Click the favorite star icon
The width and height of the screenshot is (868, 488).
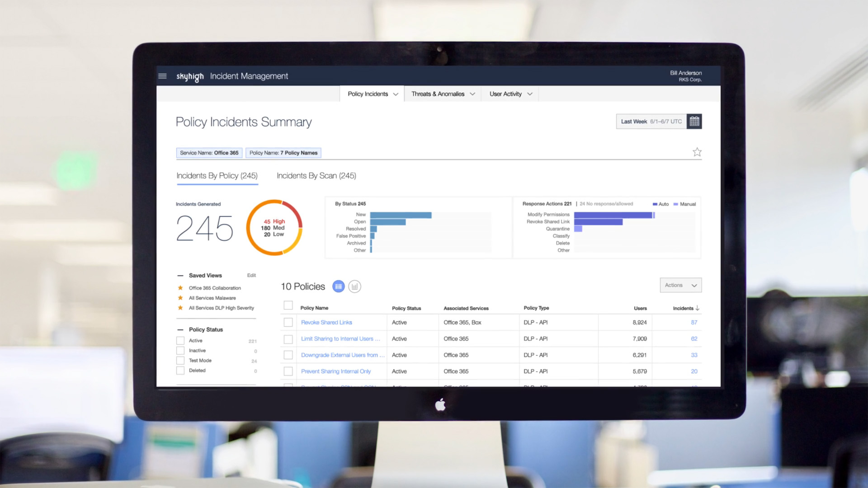pyautogui.click(x=697, y=152)
